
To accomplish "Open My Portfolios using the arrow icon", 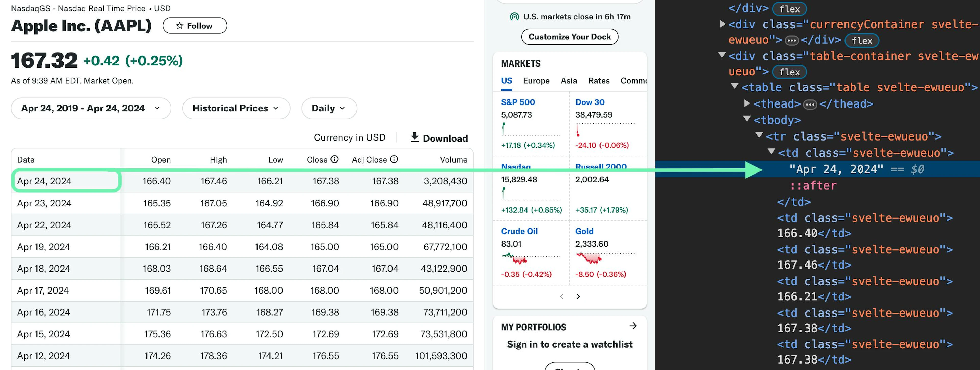I will (633, 326).
